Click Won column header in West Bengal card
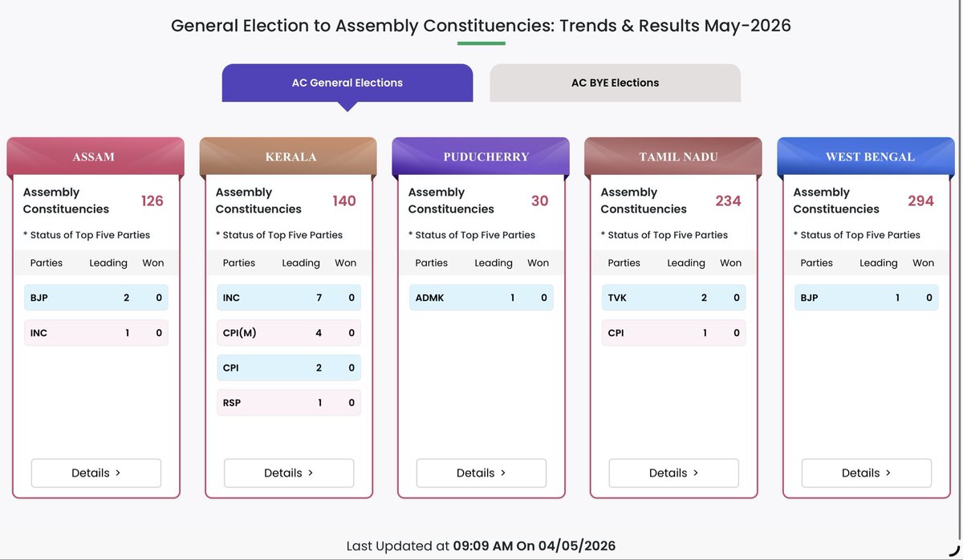Image resolution: width=963 pixels, height=560 pixels. pyautogui.click(x=924, y=263)
